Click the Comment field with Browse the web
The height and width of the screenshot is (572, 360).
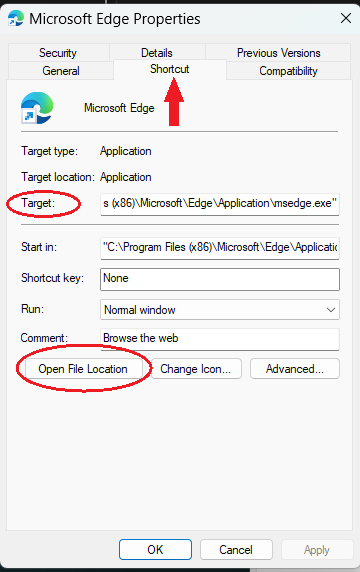click(220, 339)
